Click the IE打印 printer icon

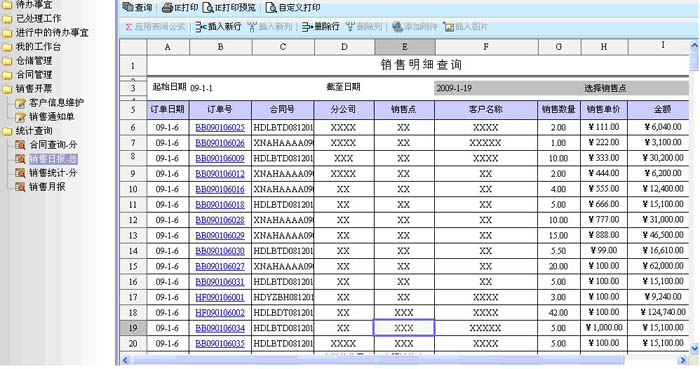click(x=167, y=8)
